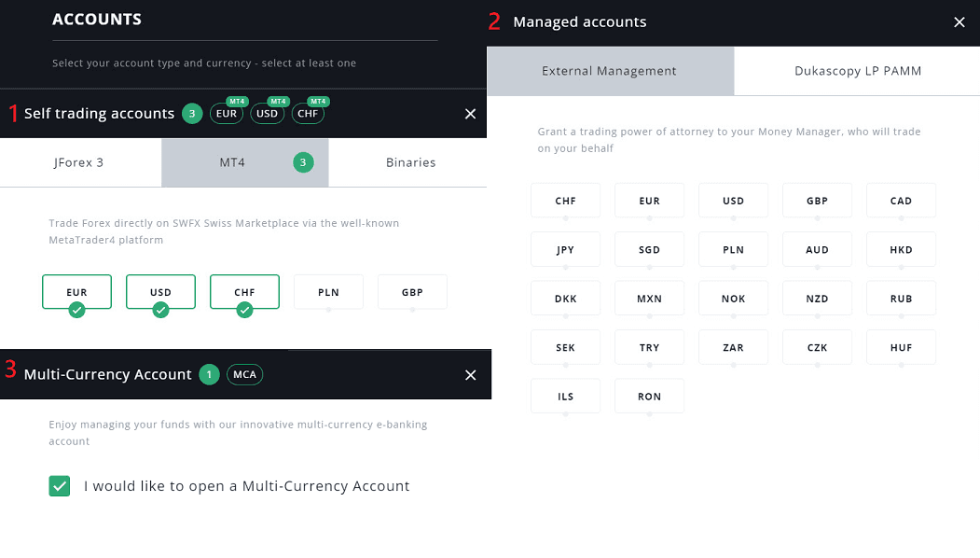Select the MT4 platform tab

coord(245,162)
